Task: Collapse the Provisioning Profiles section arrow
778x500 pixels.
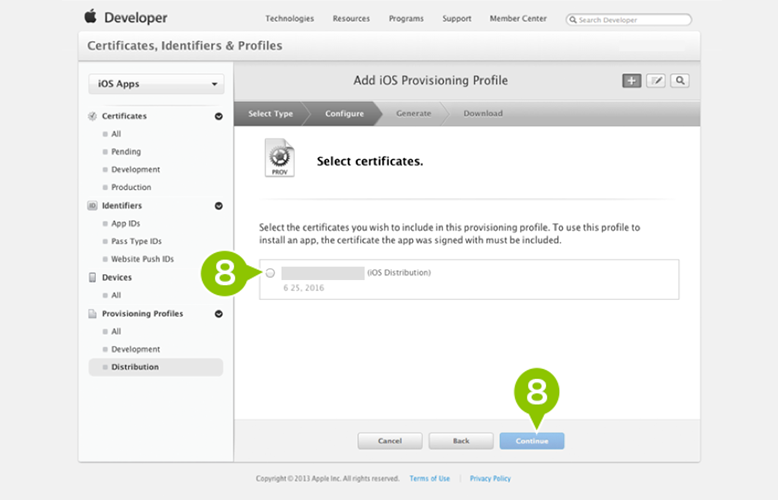Action: tap(219, 314)
